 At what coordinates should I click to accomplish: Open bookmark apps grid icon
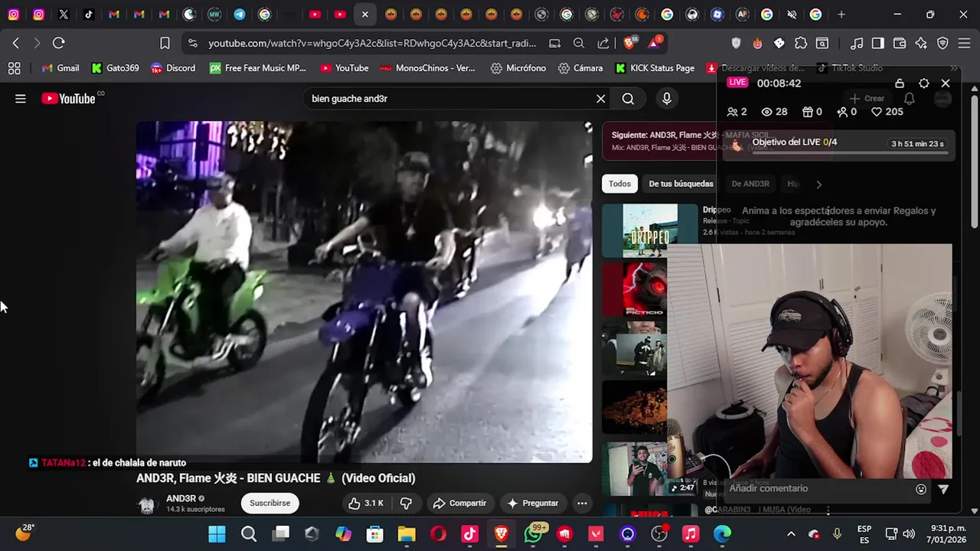(x=14, y=68)
